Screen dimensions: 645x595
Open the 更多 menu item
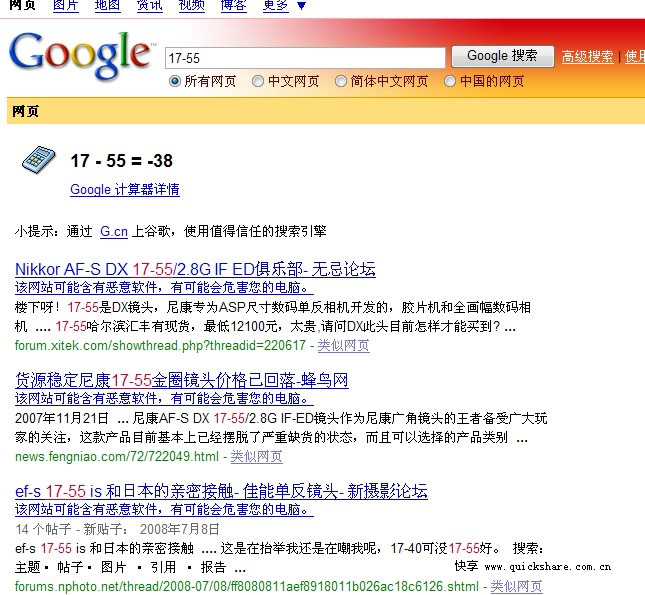click(275, 5)
